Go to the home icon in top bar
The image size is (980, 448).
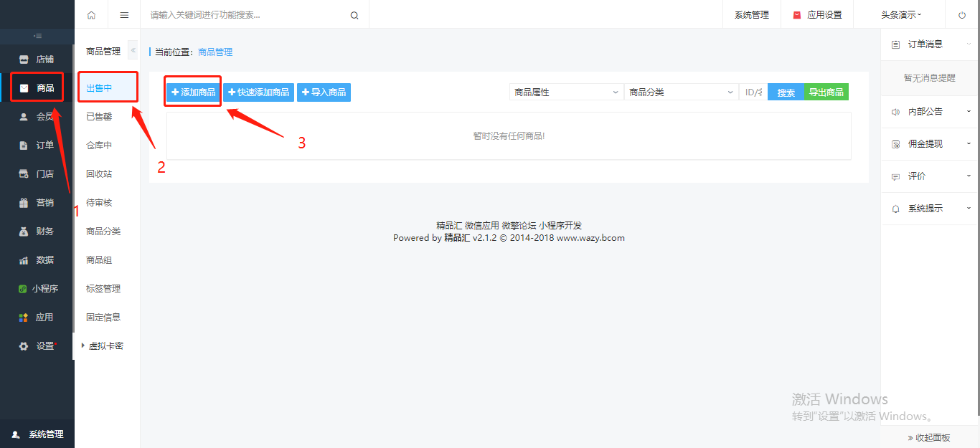tap(91, 15)
